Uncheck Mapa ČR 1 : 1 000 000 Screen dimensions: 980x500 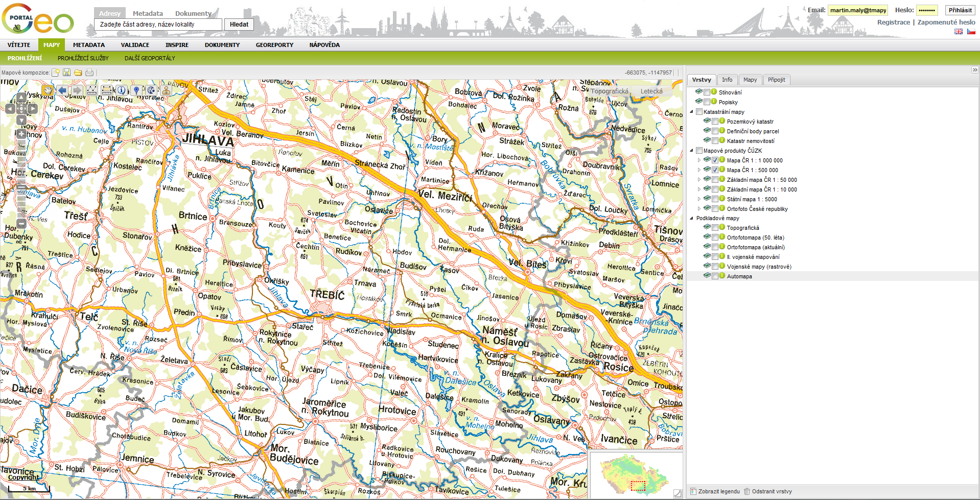[715, 160]
